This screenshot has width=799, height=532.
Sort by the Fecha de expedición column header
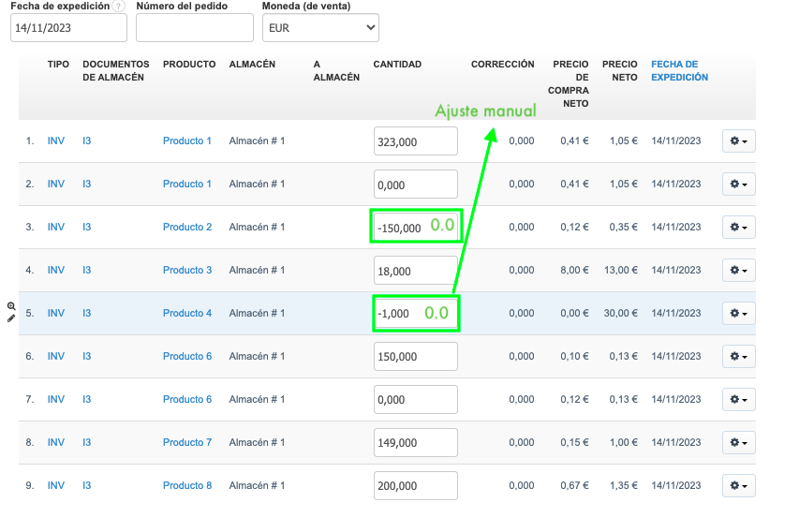coord(679,71)
